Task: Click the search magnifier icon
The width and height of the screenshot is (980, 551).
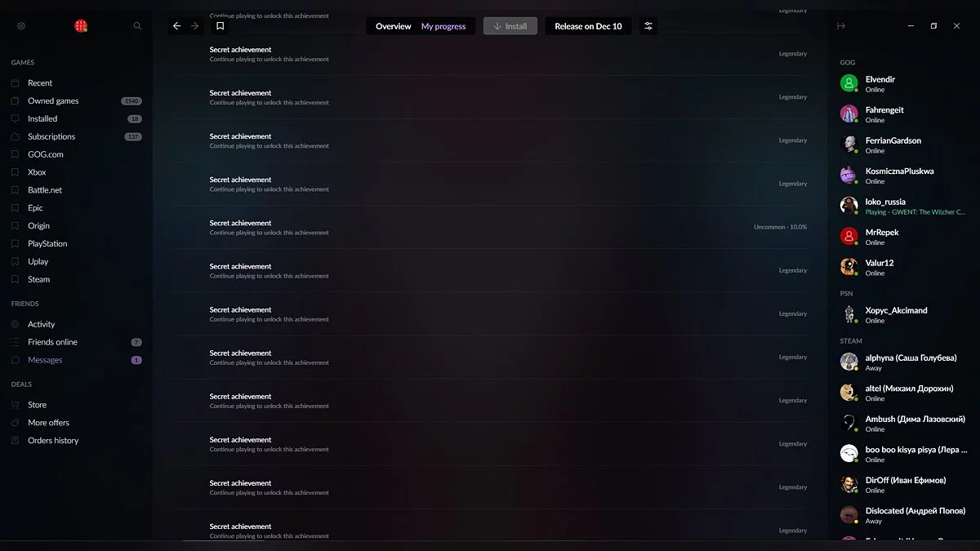Action: 137,26
